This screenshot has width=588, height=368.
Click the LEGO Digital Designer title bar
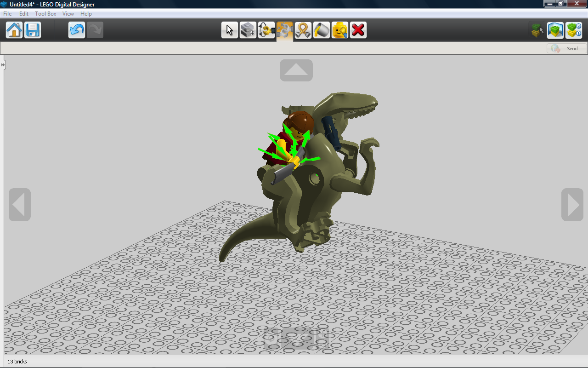pos(294,4)
